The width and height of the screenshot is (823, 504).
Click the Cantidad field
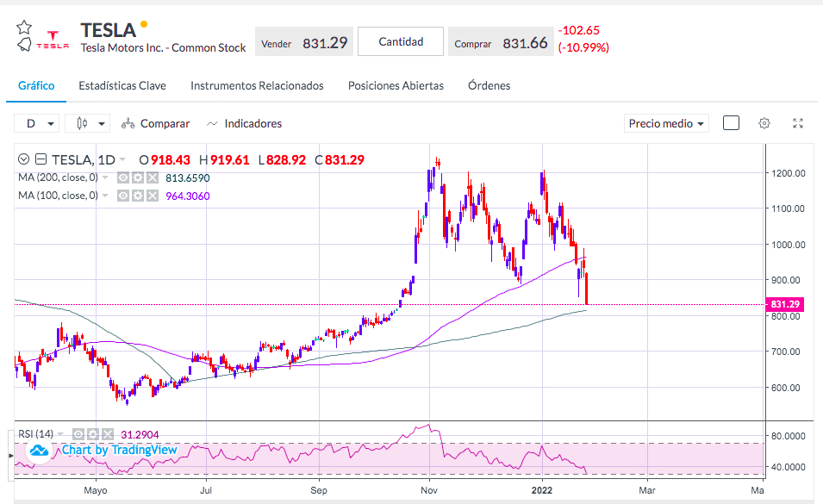coord(401,41)
